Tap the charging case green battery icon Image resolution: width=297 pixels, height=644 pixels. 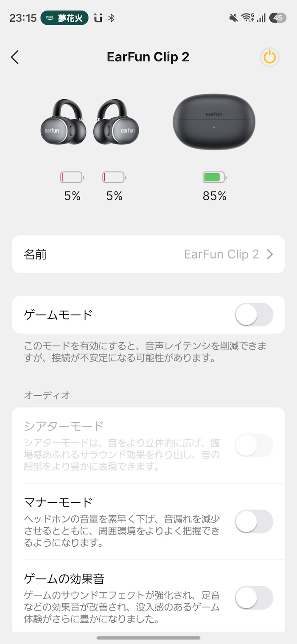(214, 177)
